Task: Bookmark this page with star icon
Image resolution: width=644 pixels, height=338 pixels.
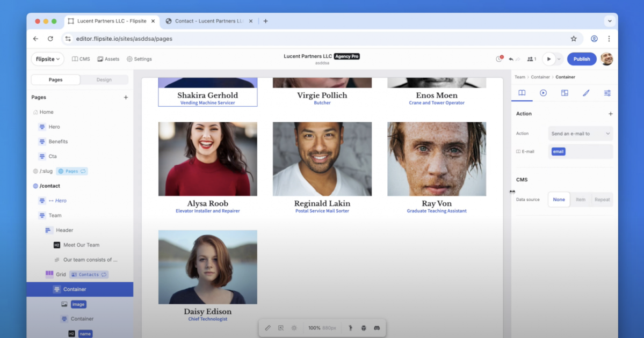Action: coord(573,39)
